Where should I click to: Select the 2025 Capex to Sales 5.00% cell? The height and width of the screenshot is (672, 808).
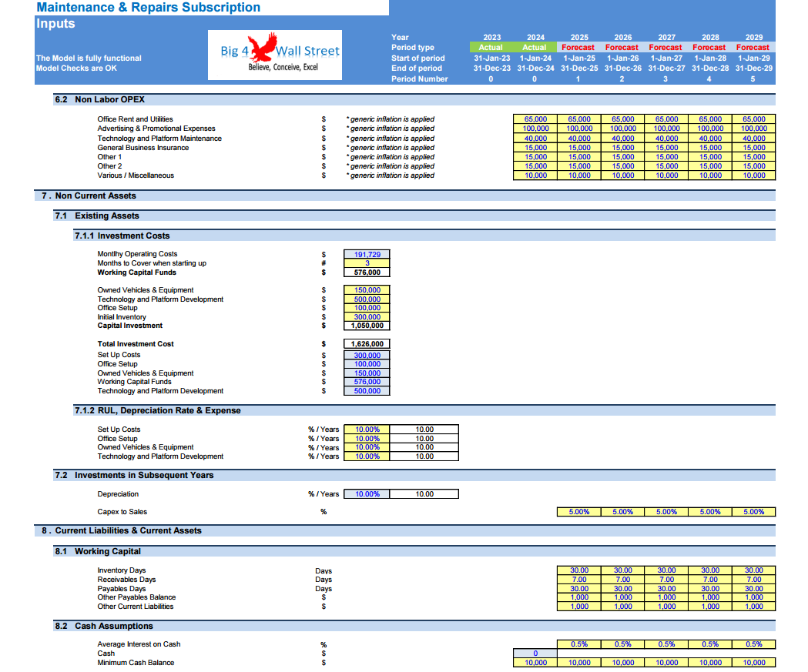coord(579,512)
